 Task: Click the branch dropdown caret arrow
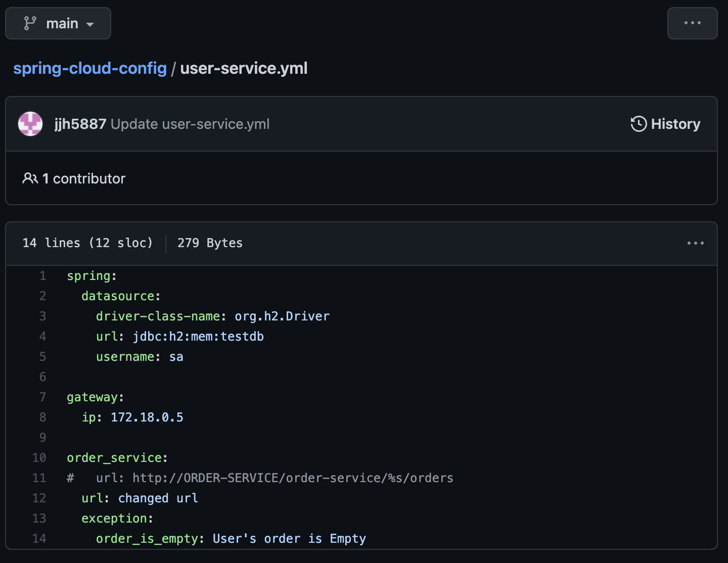(x=90, y=24)
